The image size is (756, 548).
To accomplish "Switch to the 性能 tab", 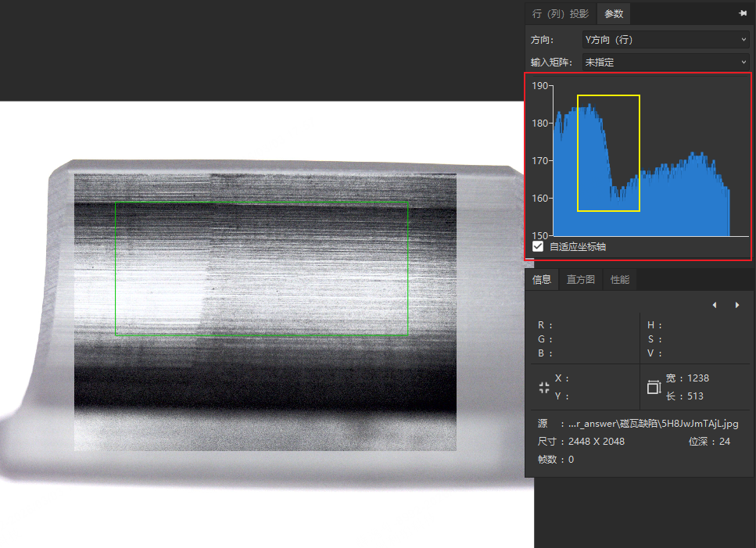I will (620, 279).
